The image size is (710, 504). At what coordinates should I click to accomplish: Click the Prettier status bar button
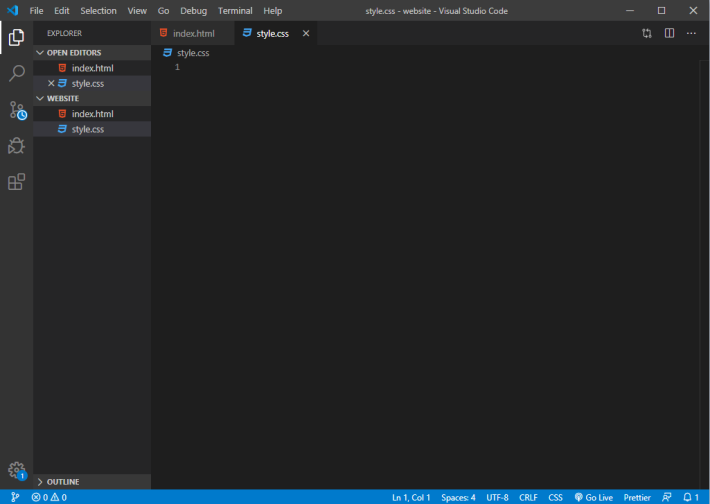(x=637, y=497)
